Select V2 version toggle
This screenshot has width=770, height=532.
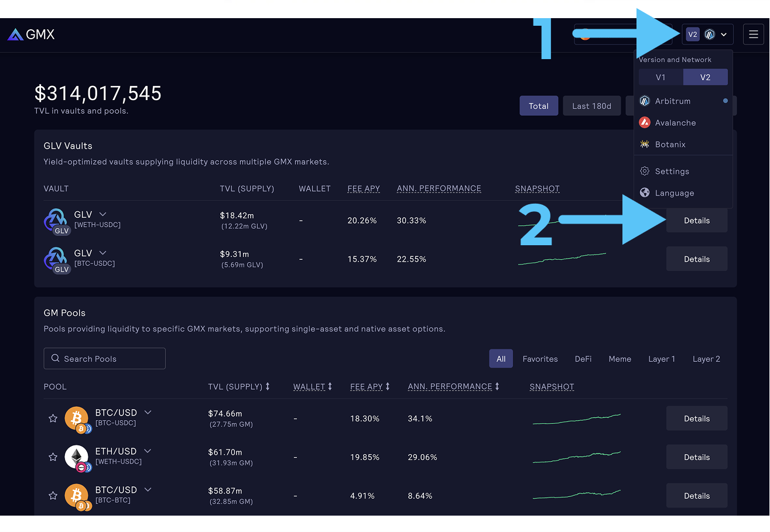(x=705, y=77)
